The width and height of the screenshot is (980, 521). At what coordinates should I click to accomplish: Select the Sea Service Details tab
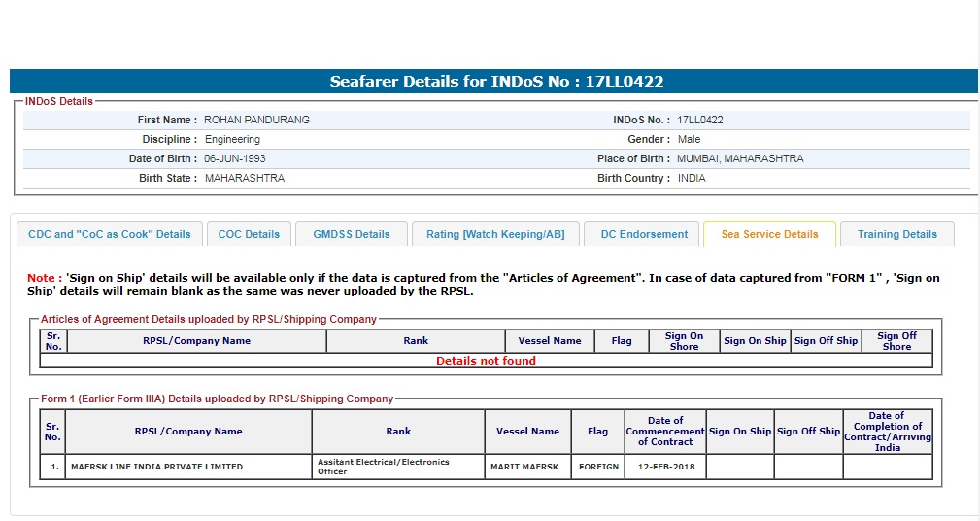click(769, 234)
